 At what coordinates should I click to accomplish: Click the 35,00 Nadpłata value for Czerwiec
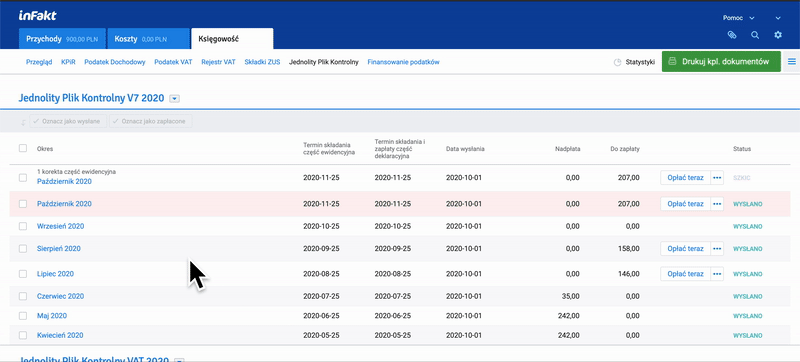click(x=570, y=296)
